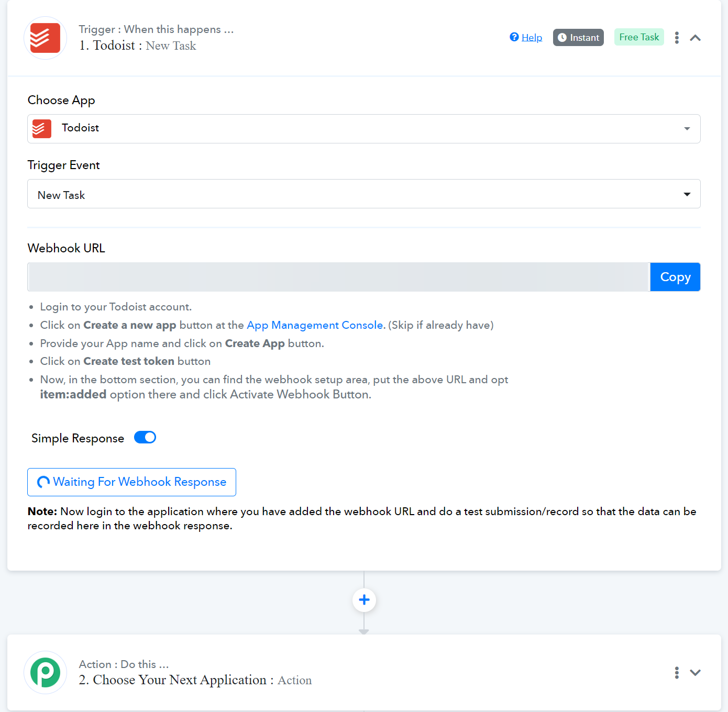This screenshot has width=728, height=712.
Task: Collapse the Todoist trigger step
Action: coord(695,38)
